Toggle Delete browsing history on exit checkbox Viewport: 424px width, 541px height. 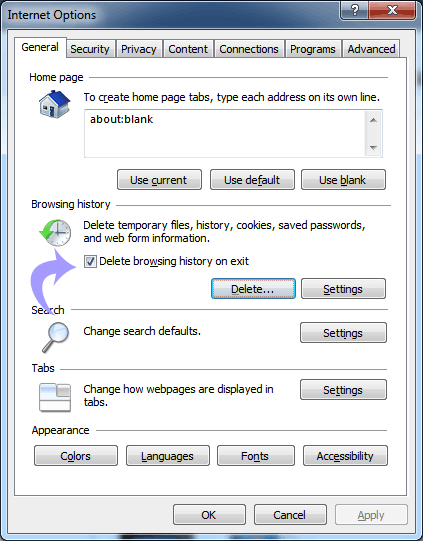(x=90, y=262)
